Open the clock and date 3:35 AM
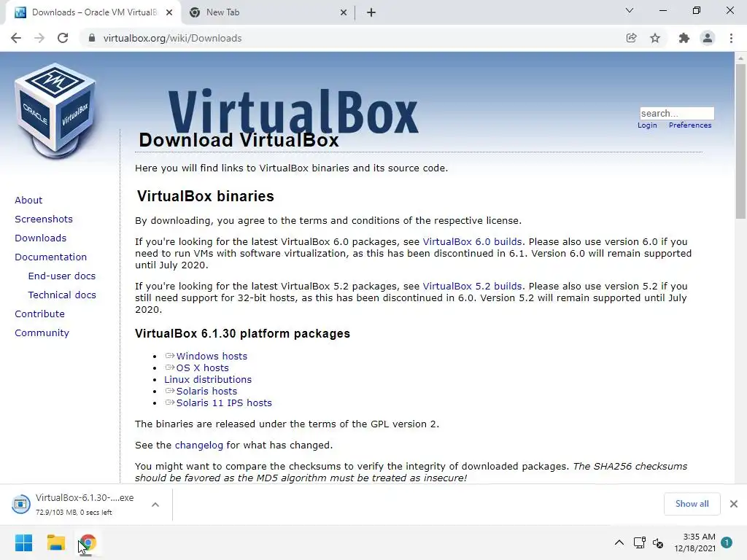 [x=694, y=542]
